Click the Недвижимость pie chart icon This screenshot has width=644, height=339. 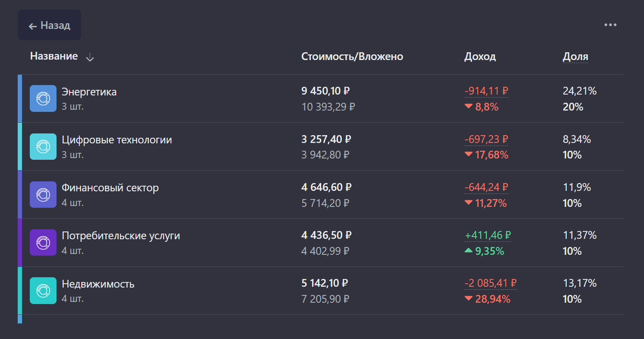tap(43, 290)
